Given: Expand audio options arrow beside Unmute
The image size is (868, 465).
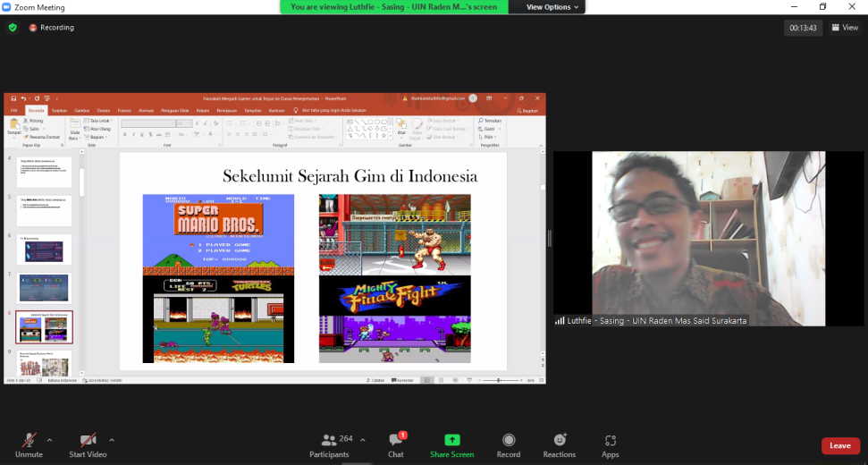Looking at the screenshot, I should pos(49,440).
